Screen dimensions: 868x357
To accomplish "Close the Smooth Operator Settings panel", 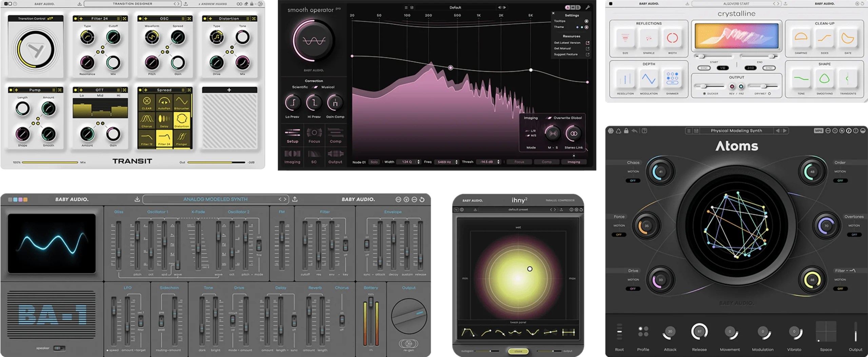I will (553, 13).
